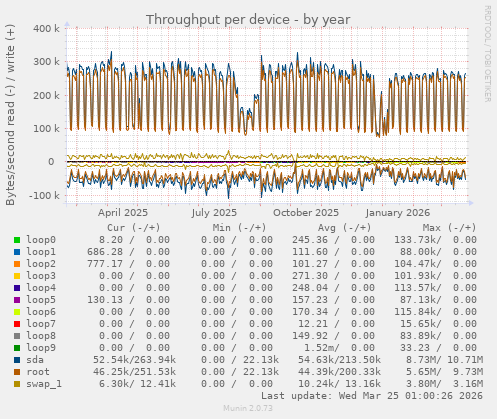Click the Cur (-/+) column header
Screen dimensions: 497x419
coord(134,228)
